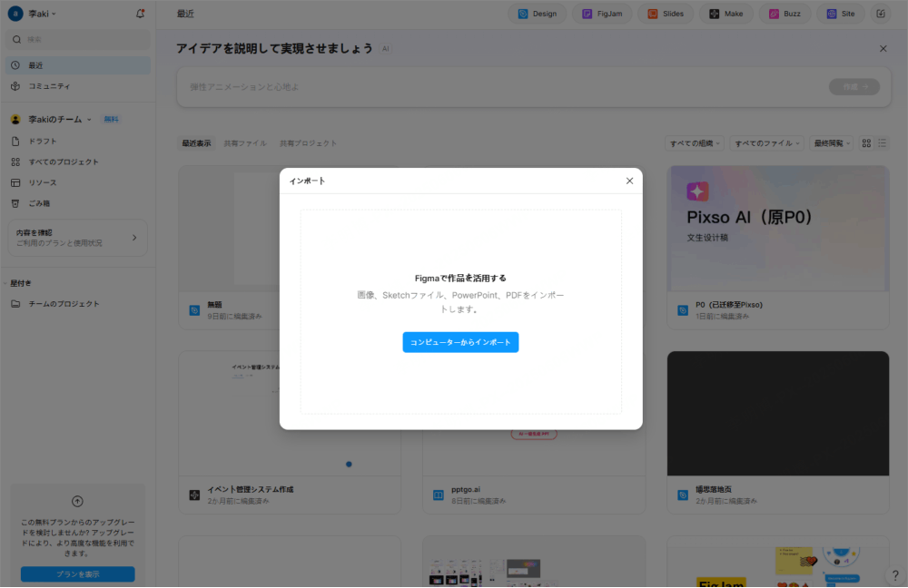Open チームのプロジェクト folder
The image size is (908, 588).
click(x=77, y=304)
